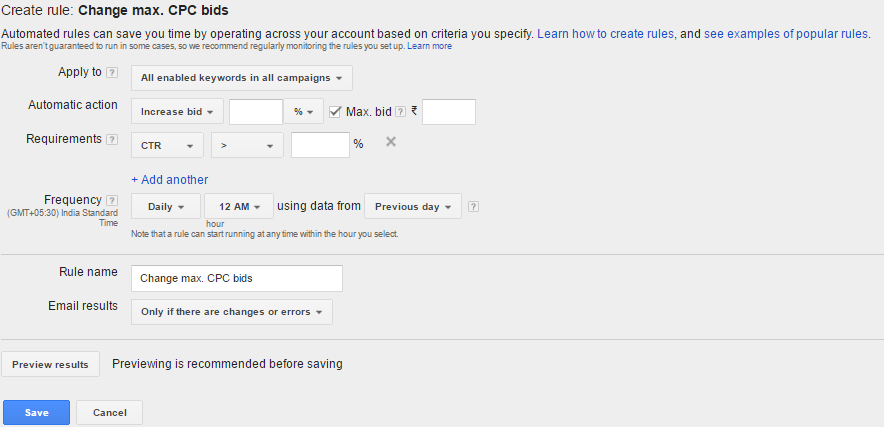The width and height of the screenshot is (884, 427).
Task: Open the Daily frequency dropdown
Action: point(166,206)
